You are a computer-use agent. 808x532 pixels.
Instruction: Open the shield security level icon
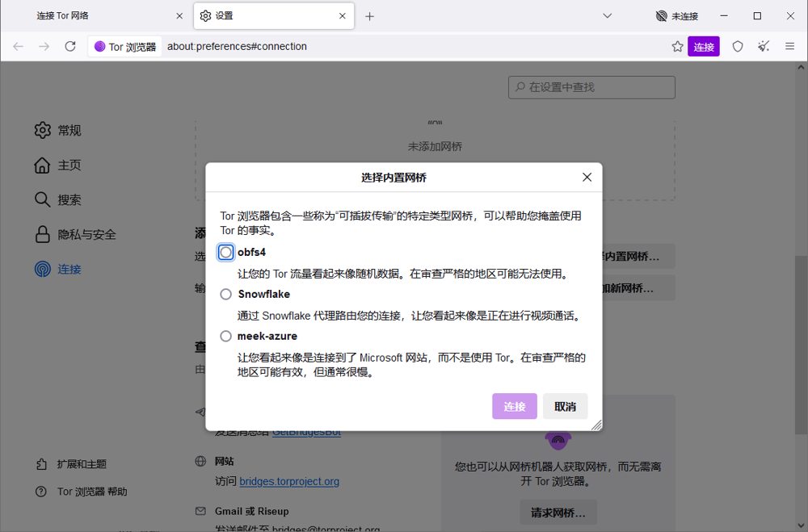pyautogui.click(x=738, y=47)
